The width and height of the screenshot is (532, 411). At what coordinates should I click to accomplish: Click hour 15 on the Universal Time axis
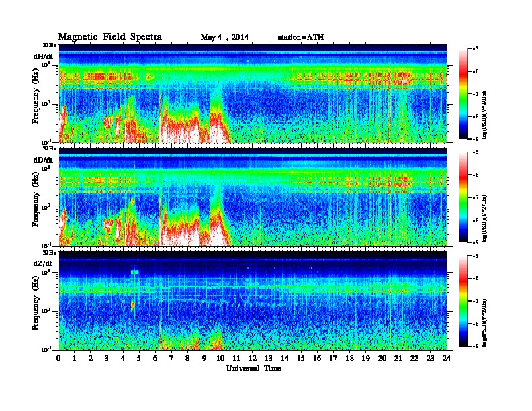click(301, 358)
